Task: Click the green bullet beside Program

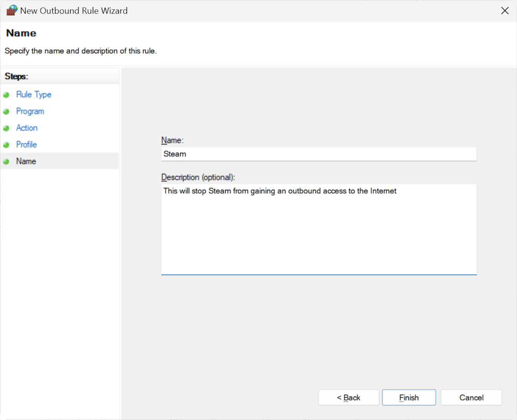Action: point(6,112)
